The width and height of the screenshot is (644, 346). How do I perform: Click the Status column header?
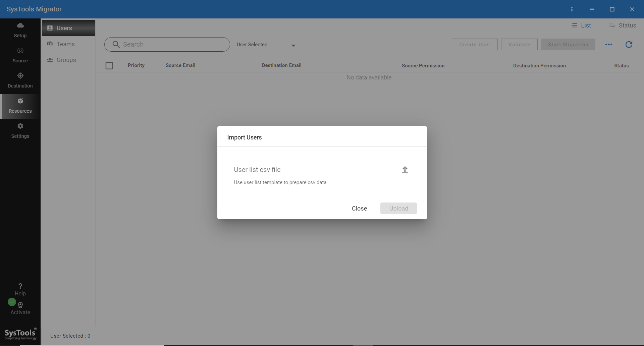622,66
